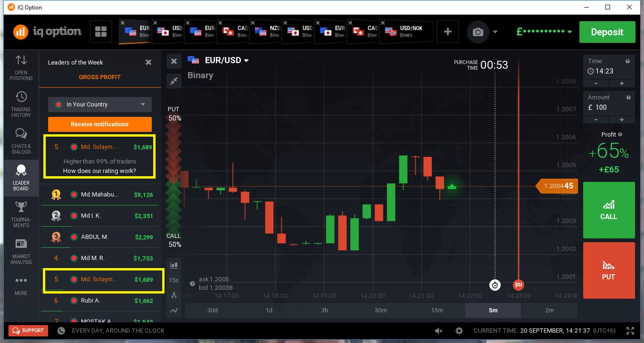Screen dimensions: 644x343
Task: Open drawing tools compass icon
Action: click(x=174, y=295)
